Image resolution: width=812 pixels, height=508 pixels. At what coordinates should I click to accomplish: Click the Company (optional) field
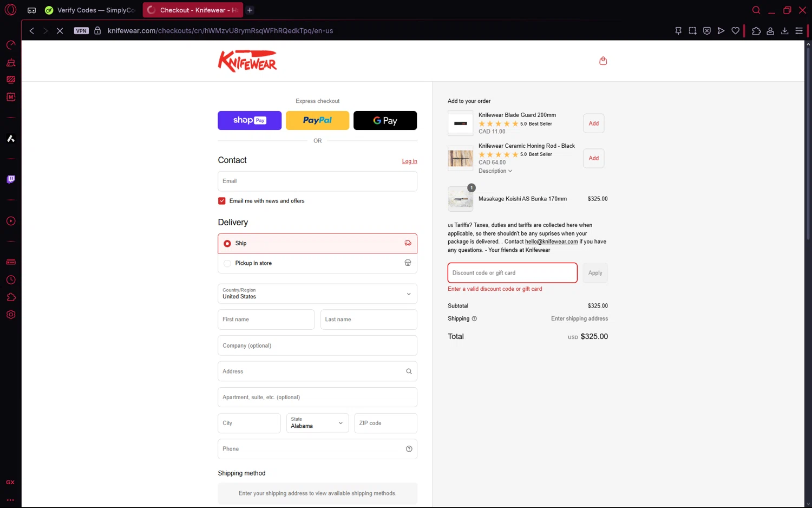pos(317,346)
